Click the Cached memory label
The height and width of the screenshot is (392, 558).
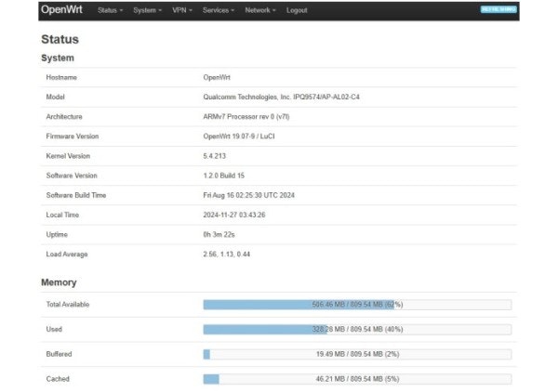click(x=58, y=379)
